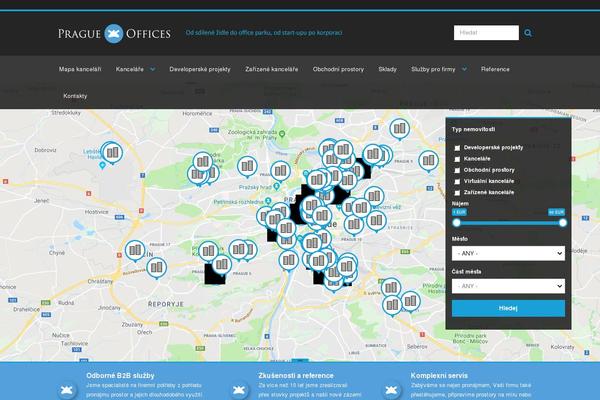Open Developerské projekty menu item

[x=200, y=69]
